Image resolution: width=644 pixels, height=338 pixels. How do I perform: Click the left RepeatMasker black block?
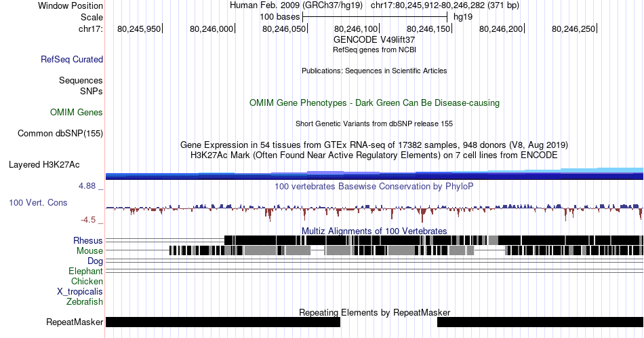223,322
